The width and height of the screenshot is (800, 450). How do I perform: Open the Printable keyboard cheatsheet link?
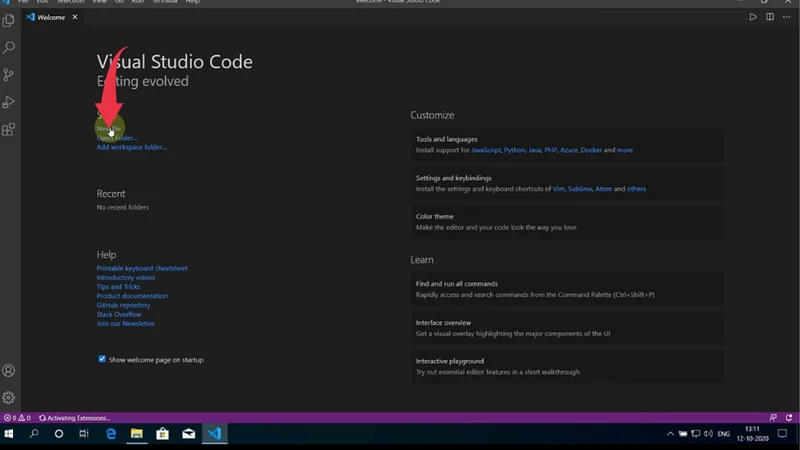click(x=142, y=268)
